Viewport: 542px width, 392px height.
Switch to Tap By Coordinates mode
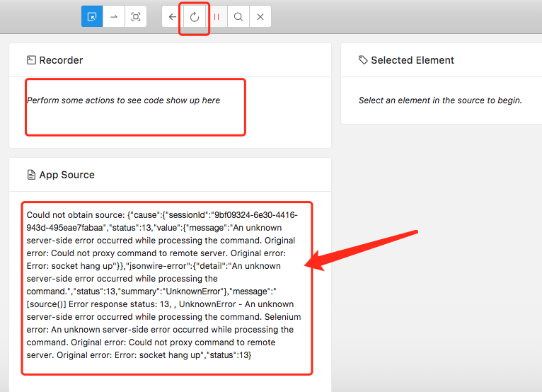click(136, 16)
